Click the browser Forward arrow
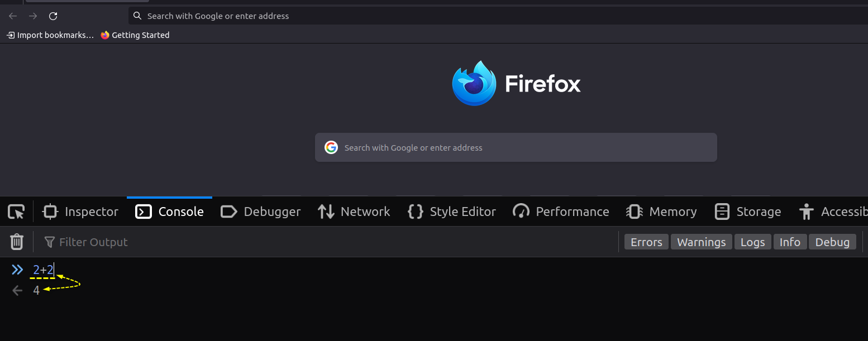The image size is (868, 341). pyautogui.click(x=33, y=16)
